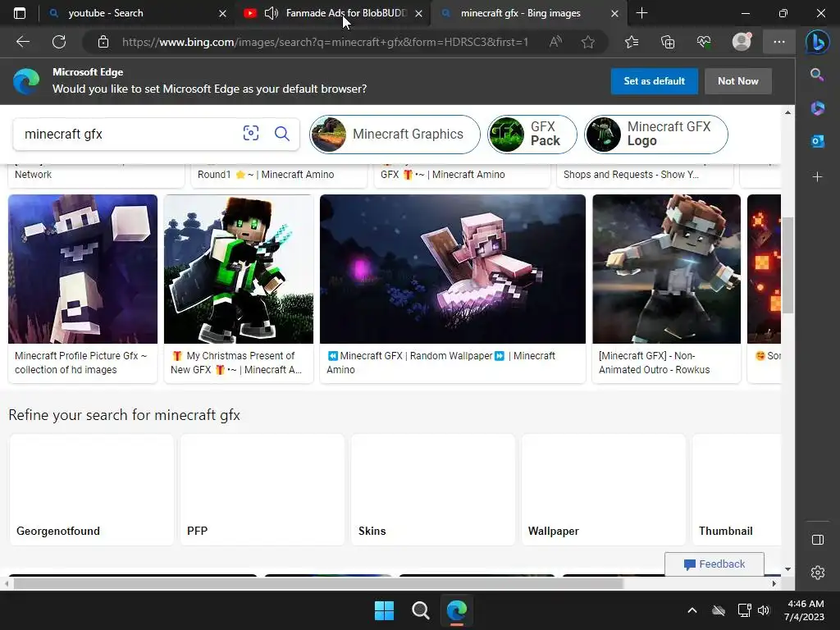Mute the Fanmade Ads tab speaker icon
Image resolution: width=840 pixels, height=630 pixels.
coord(272,13)
